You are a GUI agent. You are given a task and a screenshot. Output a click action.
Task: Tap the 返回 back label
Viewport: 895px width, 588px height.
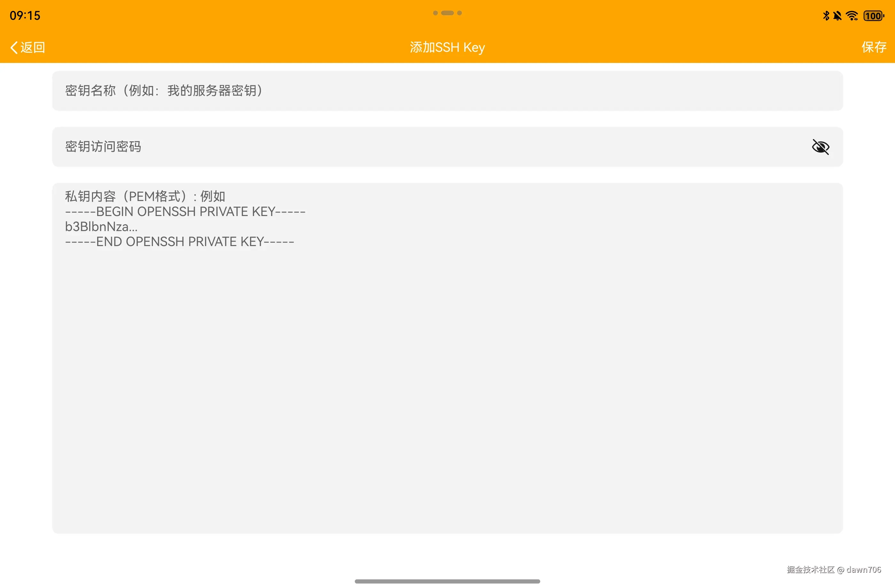click(33, 47)
